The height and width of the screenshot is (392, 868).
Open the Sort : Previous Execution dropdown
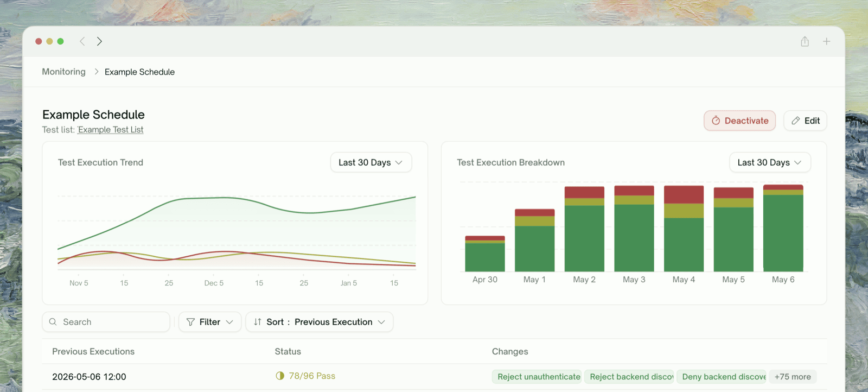[x=320, y=322]
